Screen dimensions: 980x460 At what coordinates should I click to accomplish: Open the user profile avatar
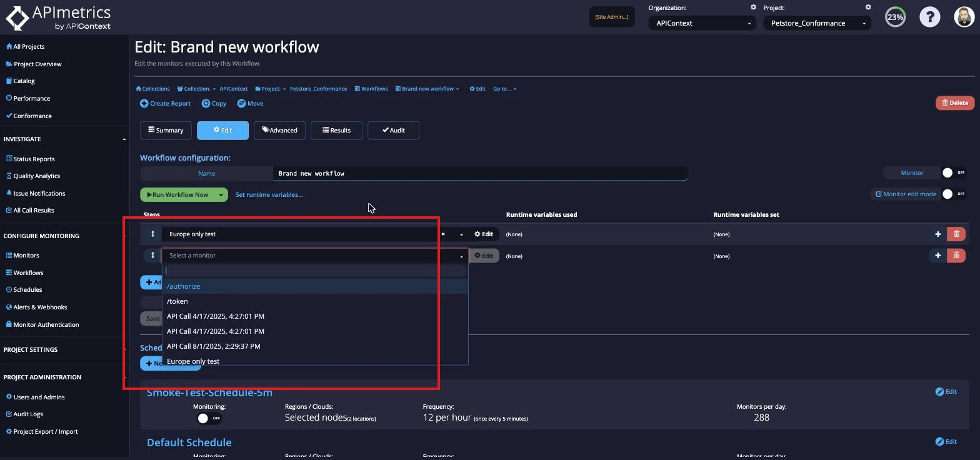964,17
